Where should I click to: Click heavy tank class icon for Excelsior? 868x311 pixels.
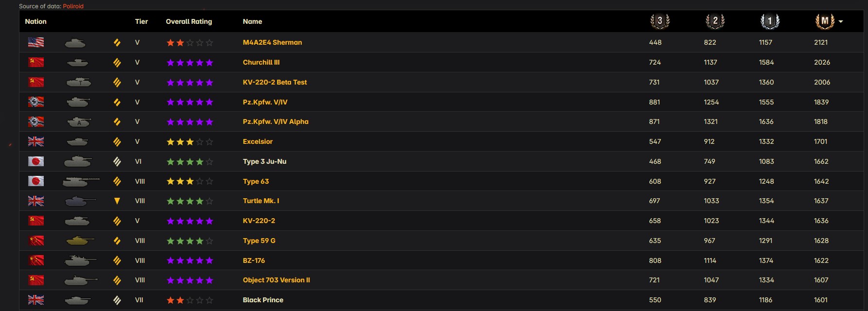117,141
